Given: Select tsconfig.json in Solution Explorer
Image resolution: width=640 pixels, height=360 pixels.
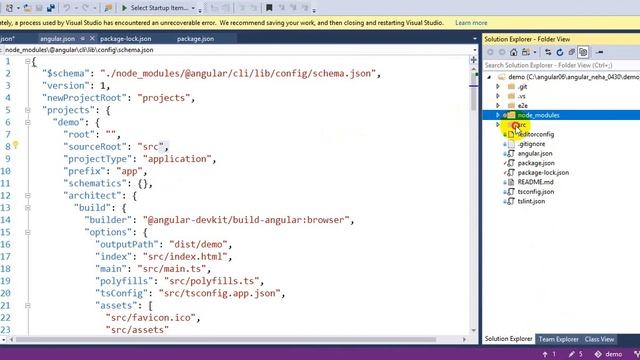Looking at the screenshot, I should (536, 191).
